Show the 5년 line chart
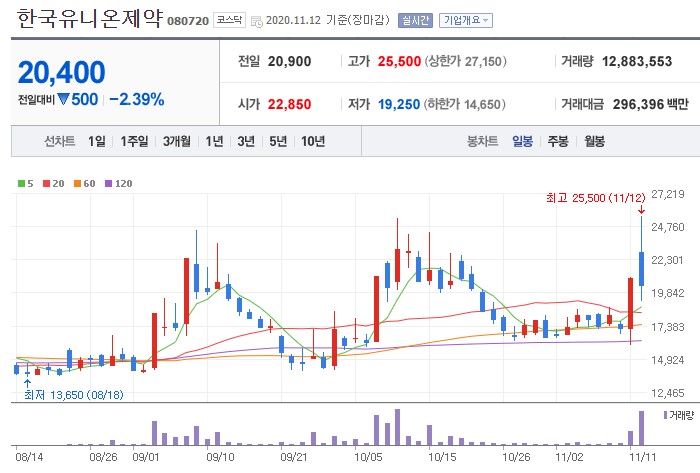700x473 pixels. coord(278,141)
